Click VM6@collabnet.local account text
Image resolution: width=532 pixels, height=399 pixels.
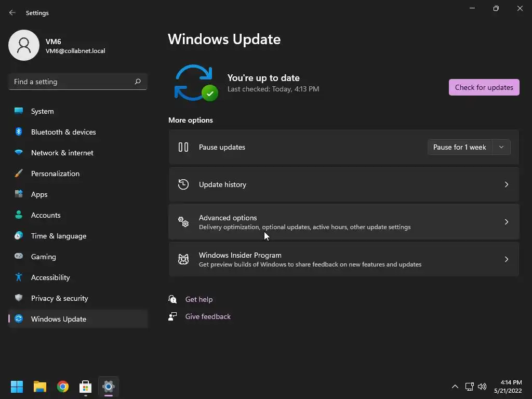pyautogui.click(x=75, y=51)
